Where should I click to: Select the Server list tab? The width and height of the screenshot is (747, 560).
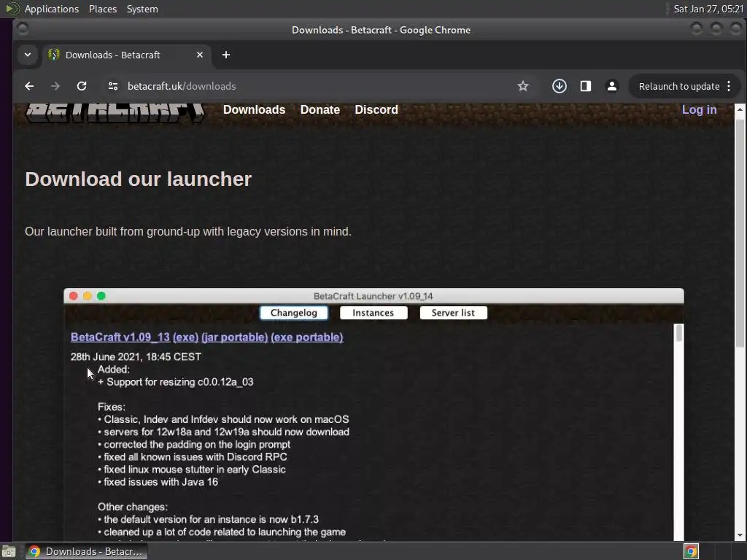tap(453, 313)
